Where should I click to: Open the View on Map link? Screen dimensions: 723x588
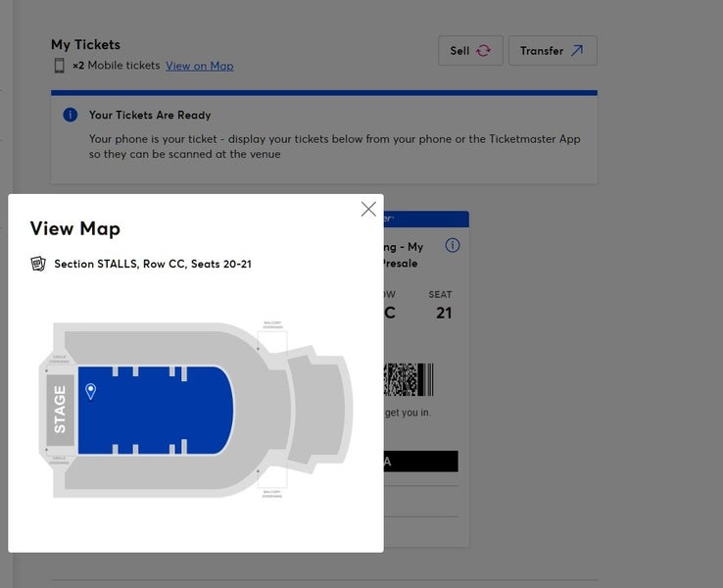point(199,66)
